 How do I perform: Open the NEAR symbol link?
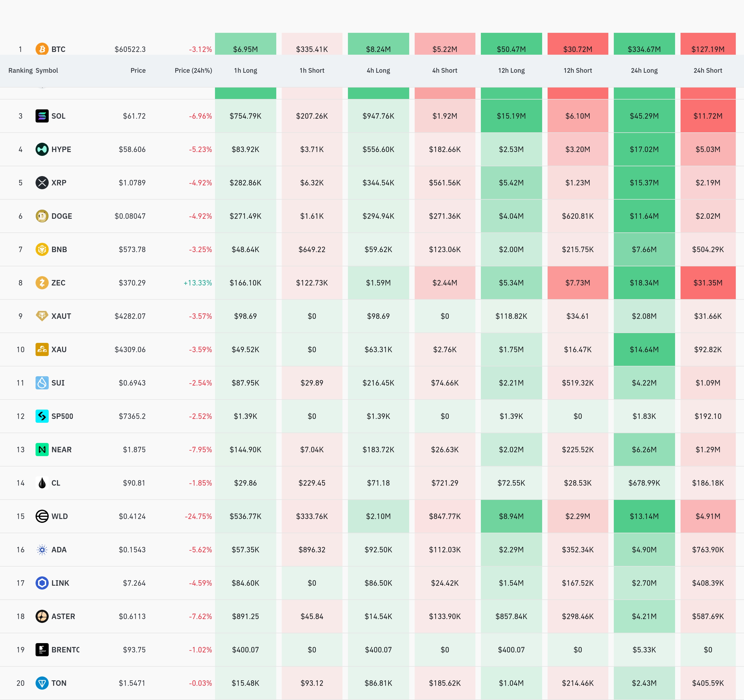[x=61, y=450]
